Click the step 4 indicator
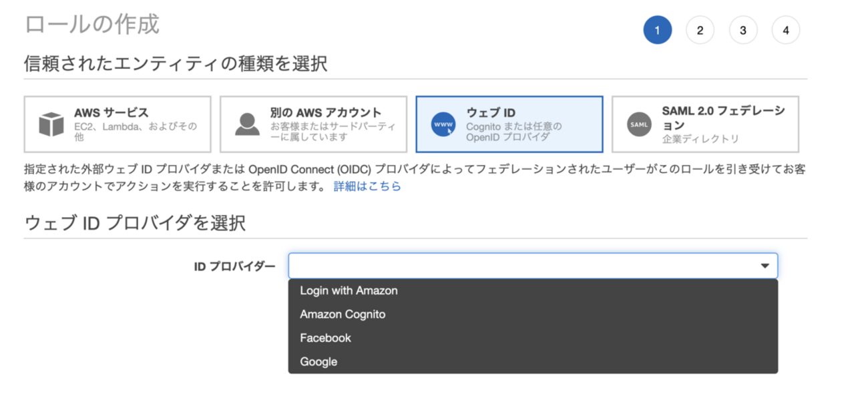 [x=786, y=30]
